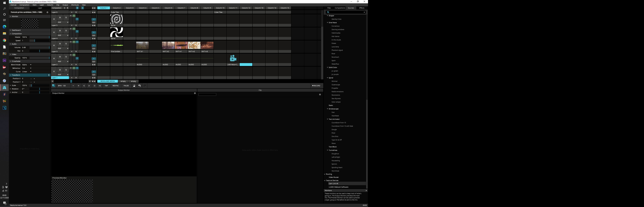The image size is (644, 207).
Task: Click the metronome icon in BPM bar
Action: point(134,86)
